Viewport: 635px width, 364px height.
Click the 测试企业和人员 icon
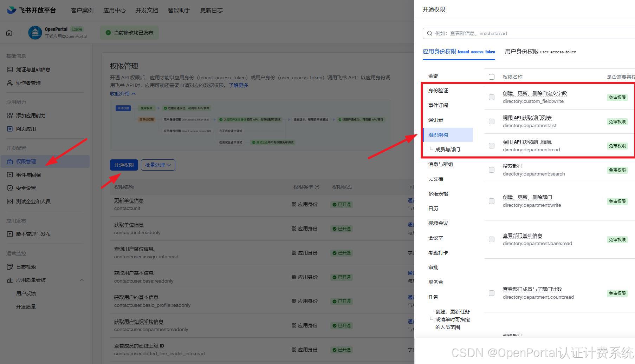tap(10, 201)
